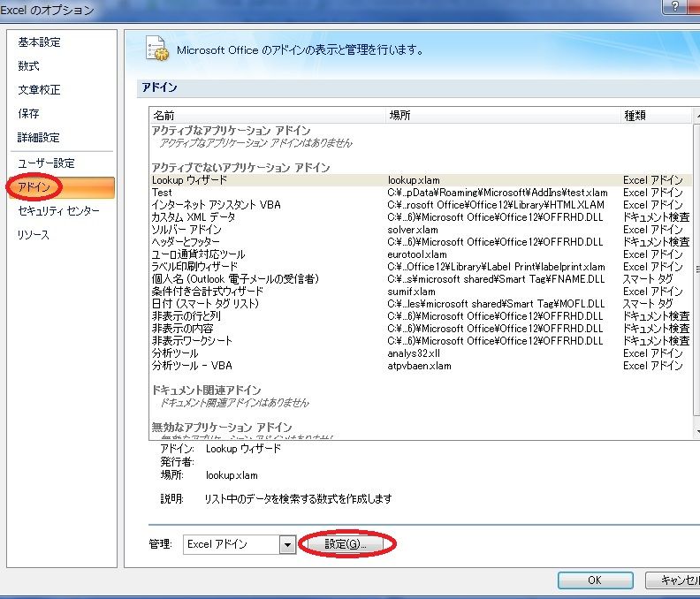The height and width of the screenshot is (599, 700).
Task: Select the ヘッダーとフッター row
Action: pos(421,242)
